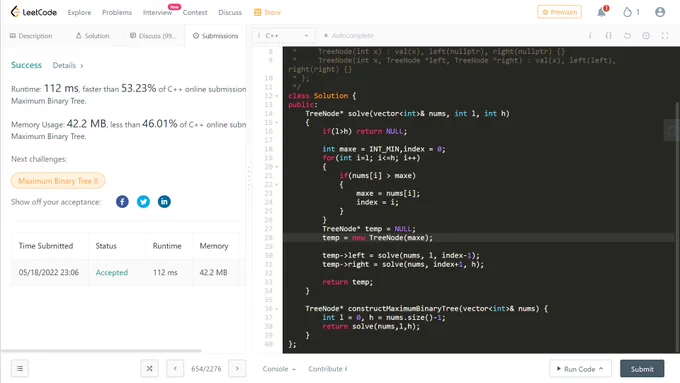Collapse code fold at line 12
The width and height of the screenshot is (680, 383).
(277, 96)
